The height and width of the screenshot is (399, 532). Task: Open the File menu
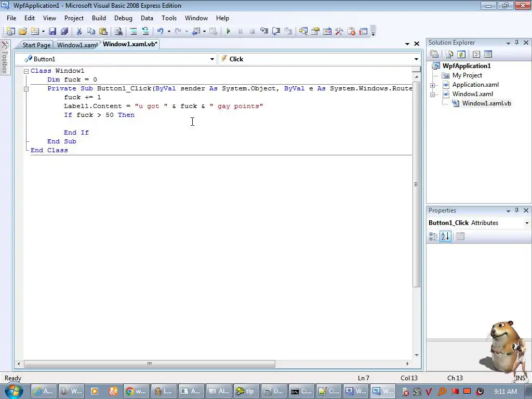(11, 18)
